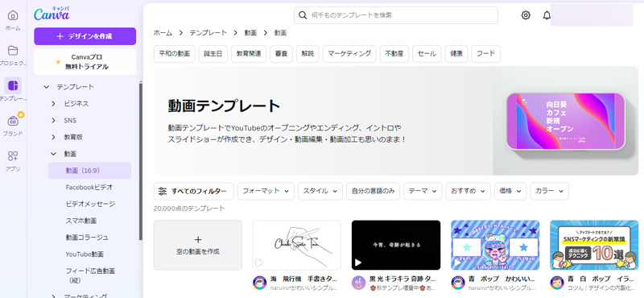Click creator avatar under 青 ポップ かわいい template
Viewport: 644px width, 298px height.
(458, 283)
